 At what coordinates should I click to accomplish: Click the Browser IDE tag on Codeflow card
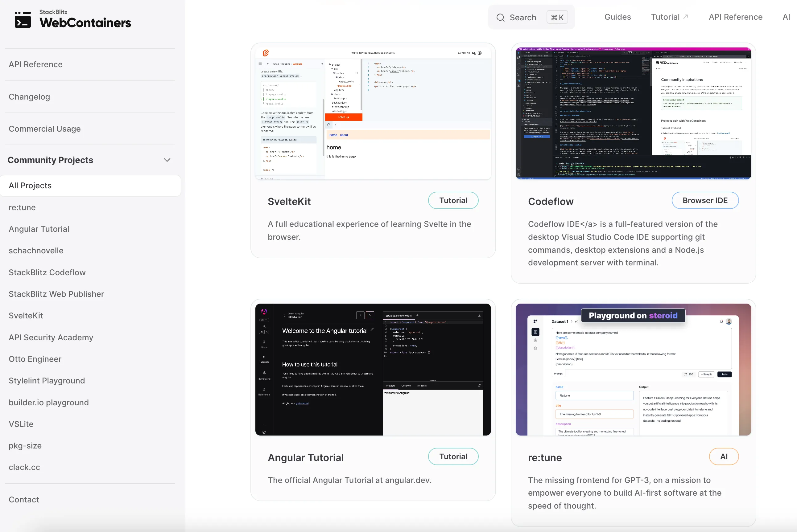tap(705, 201)
